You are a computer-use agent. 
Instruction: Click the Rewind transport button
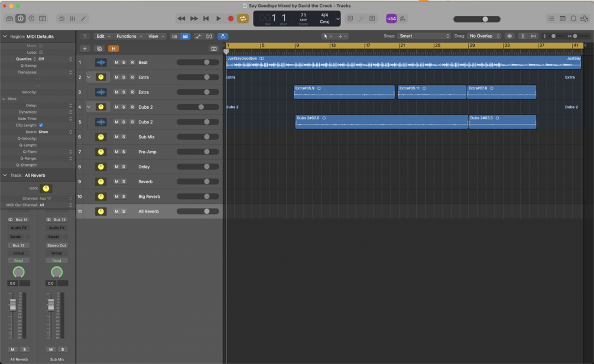pyautogui.click(x=181, y=18)
